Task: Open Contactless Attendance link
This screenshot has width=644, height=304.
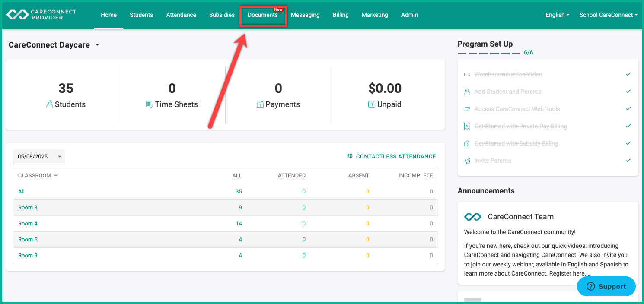Action: (x=396, y=156)
